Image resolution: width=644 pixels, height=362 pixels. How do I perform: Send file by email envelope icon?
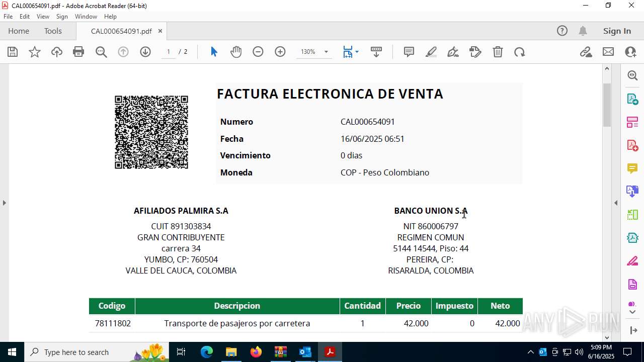coord(608,52)
